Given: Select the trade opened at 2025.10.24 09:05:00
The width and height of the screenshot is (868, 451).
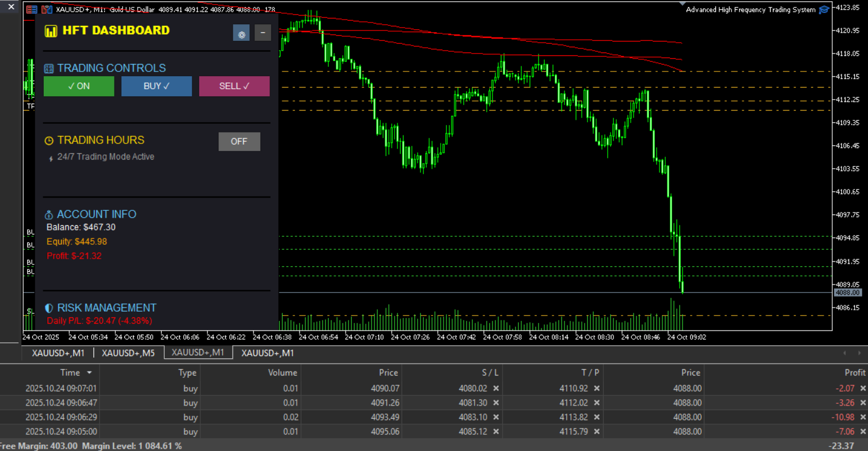Looking at the screenshot, I should click(x=434, y=432).
